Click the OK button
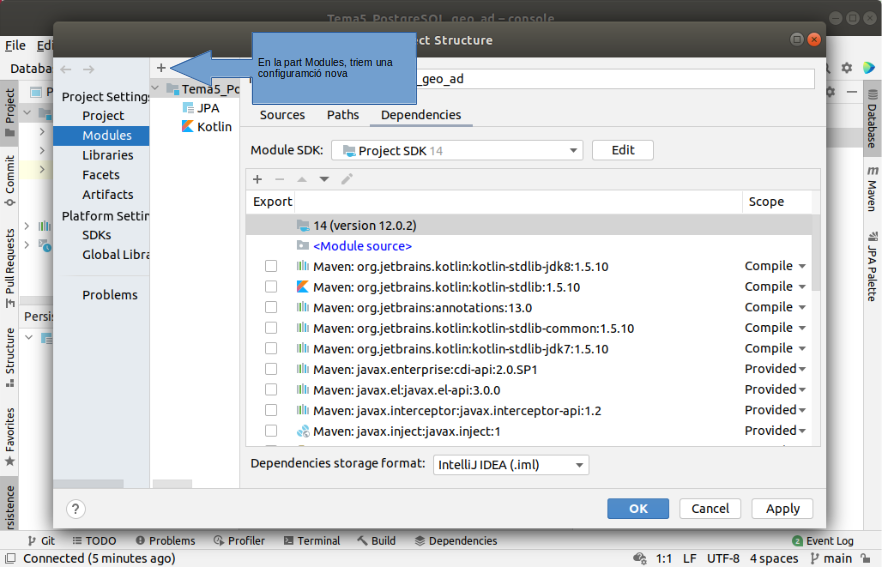The height and width of the screenshot is (567, 882). 638,508
